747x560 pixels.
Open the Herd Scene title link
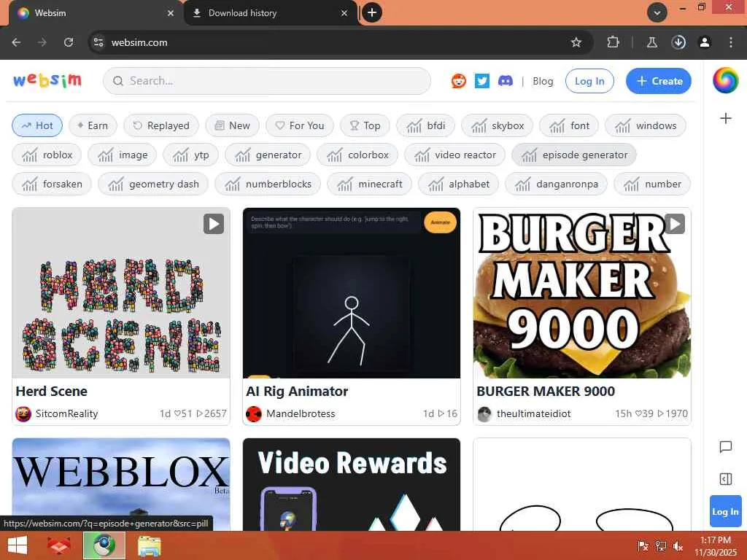pyautogui.click(x=52, y=391)
